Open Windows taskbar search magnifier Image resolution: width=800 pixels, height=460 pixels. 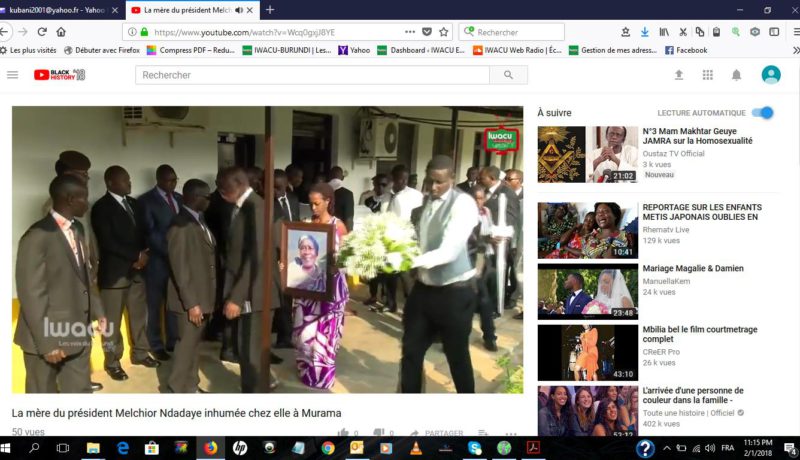tap(34, 448)
